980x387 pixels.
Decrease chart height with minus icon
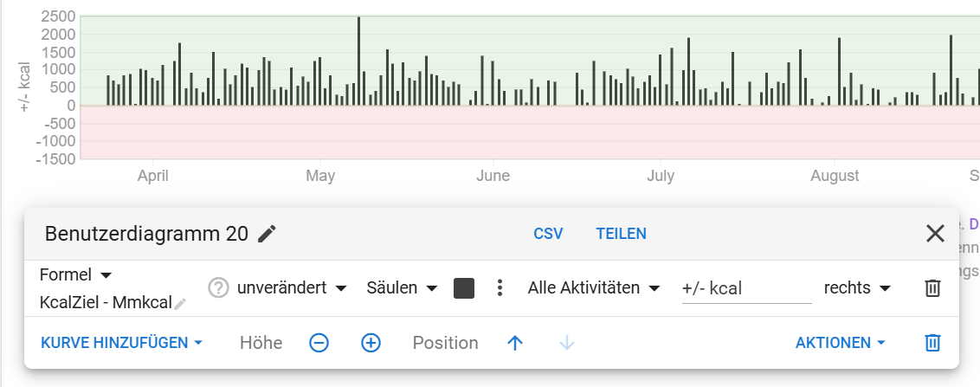tap(319, 343)
